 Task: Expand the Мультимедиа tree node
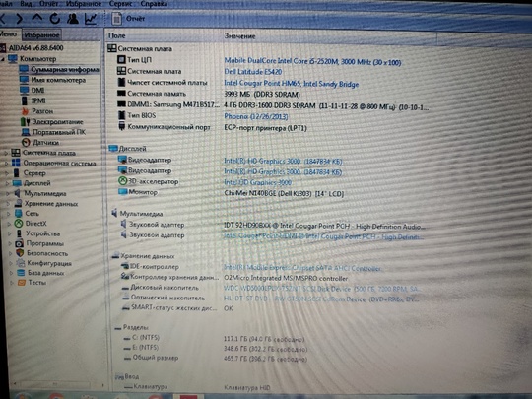[8, 194]
